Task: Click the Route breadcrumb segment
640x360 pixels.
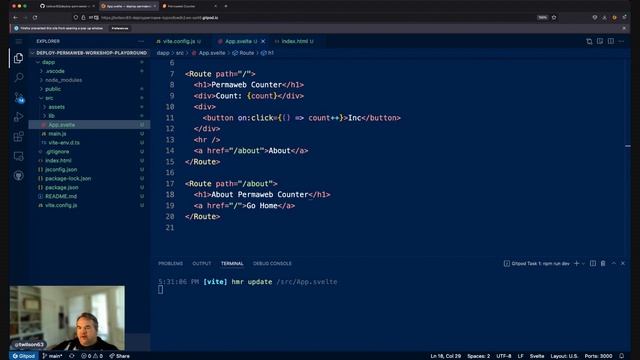Action: [x=243, y=53]
